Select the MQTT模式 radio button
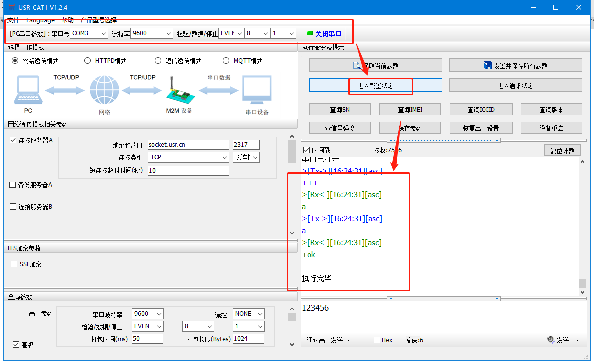594x364 pixels. pyautogui.click(x=227, y=61)
